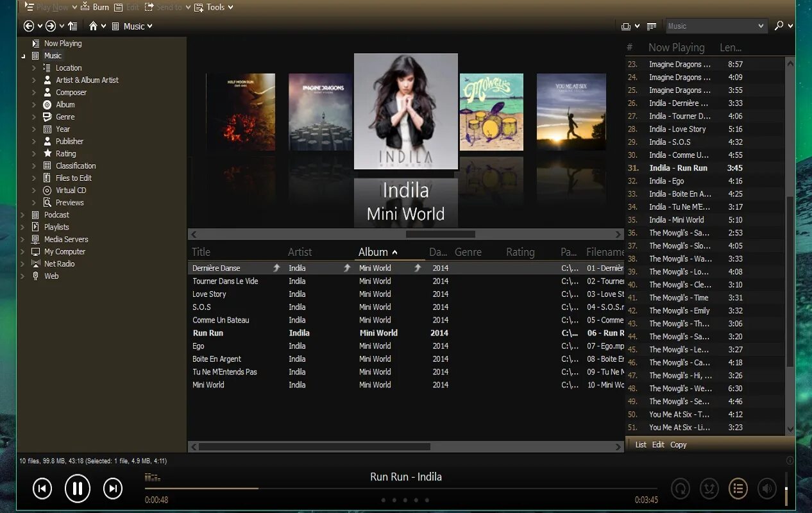This screenshot has height=513, width=812.
Task: Click the Previews tree icon
Action: pos(47,203)
